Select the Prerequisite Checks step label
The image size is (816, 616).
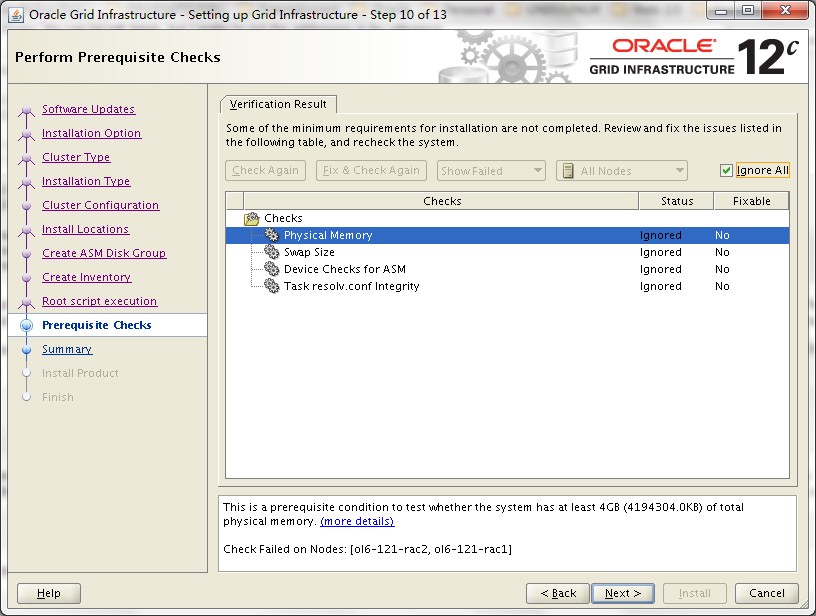97,325
